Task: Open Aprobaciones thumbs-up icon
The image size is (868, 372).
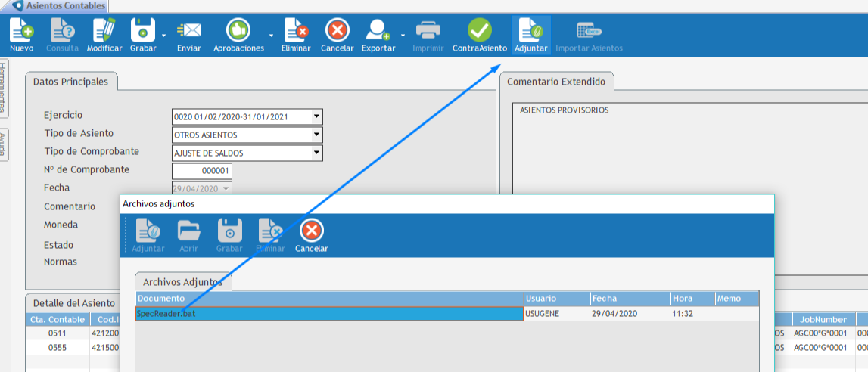Action: pos(238,31)
